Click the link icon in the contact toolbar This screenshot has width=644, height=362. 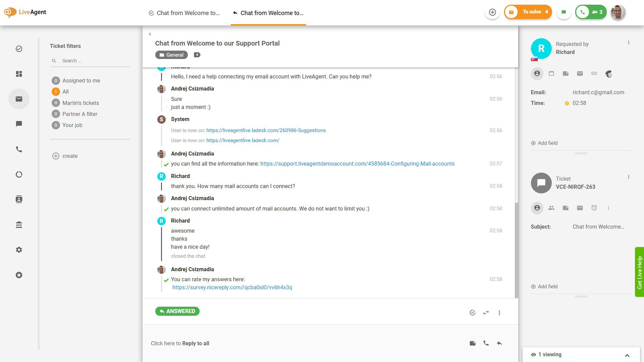(x=594, y=74)
